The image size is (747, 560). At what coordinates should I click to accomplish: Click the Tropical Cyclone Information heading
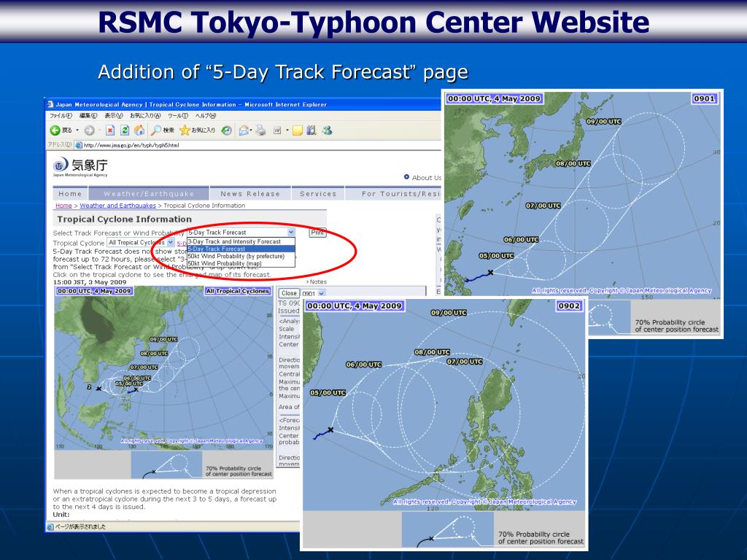tap(124, 219)
